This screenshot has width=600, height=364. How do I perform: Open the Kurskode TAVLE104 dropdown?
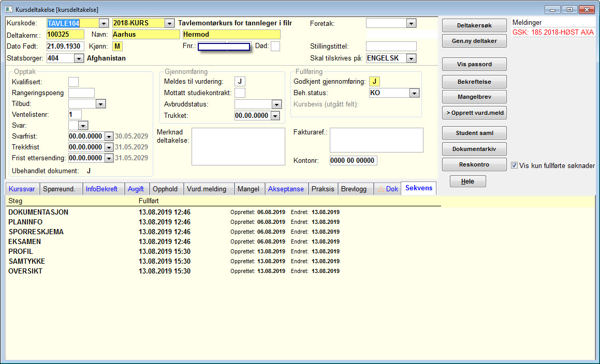coord(104,23)
